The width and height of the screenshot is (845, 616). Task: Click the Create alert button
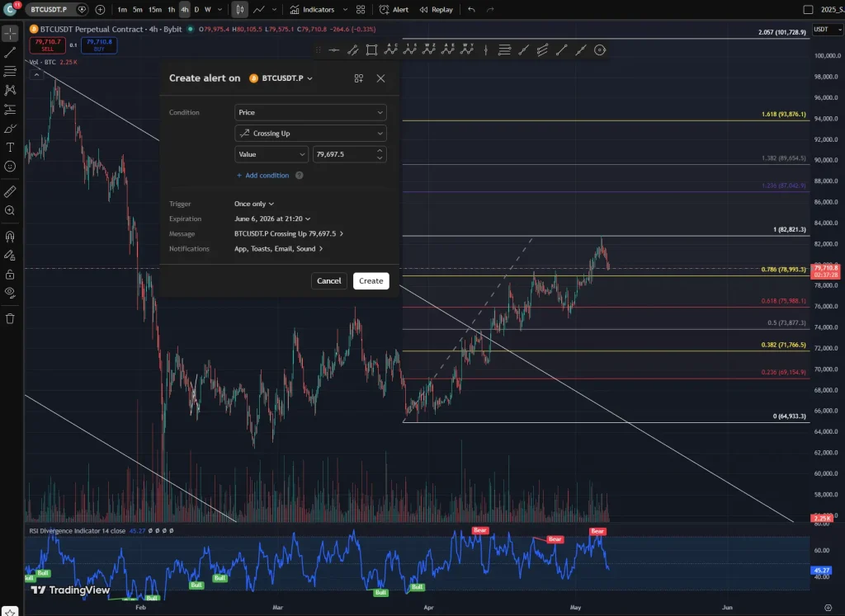point(371,280)
